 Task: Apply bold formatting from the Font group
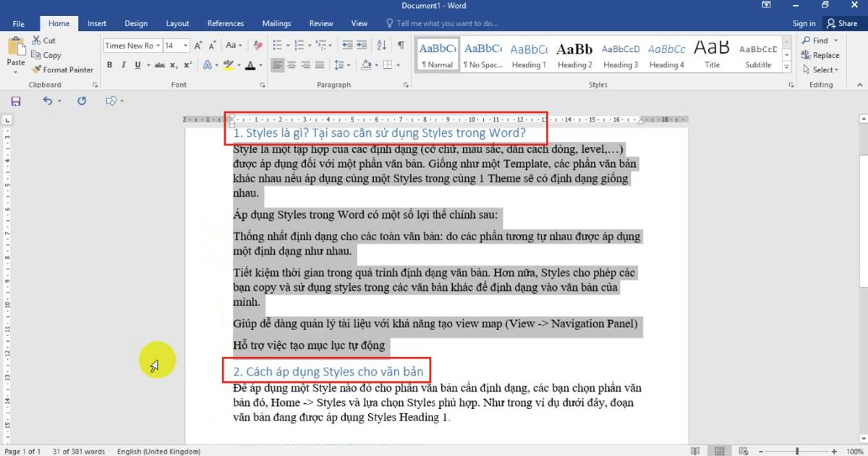110,64
